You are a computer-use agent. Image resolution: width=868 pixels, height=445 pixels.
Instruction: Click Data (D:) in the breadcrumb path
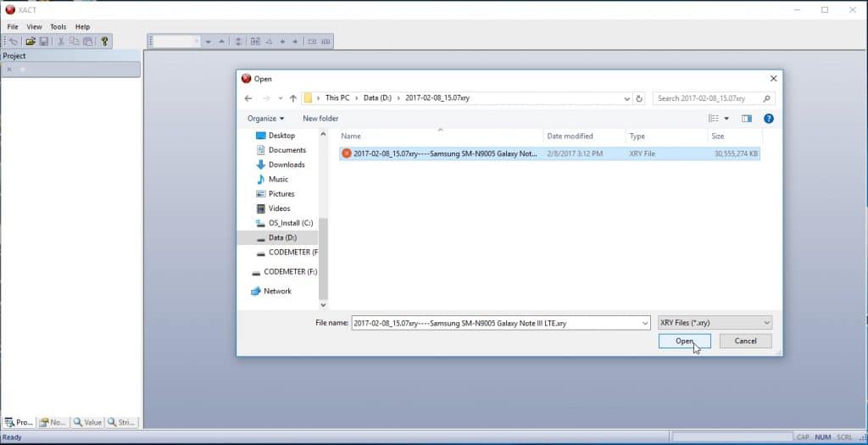377,98
